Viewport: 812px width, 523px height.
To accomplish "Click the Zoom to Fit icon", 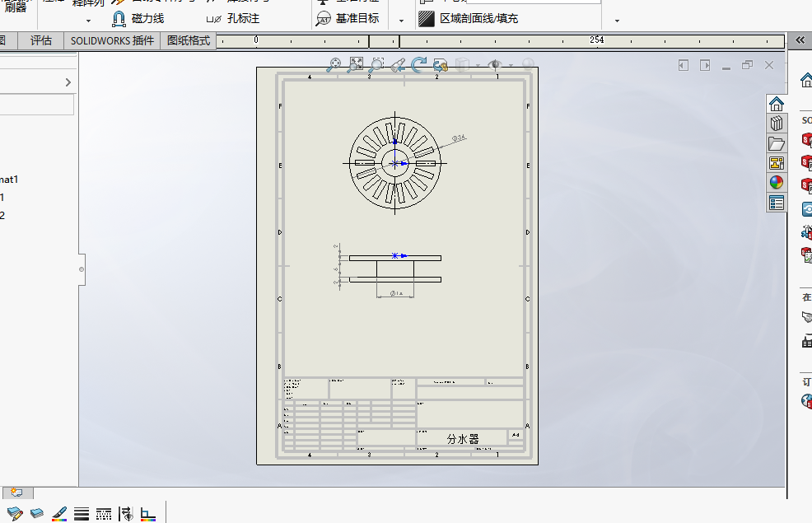I will tap(356, 64).
